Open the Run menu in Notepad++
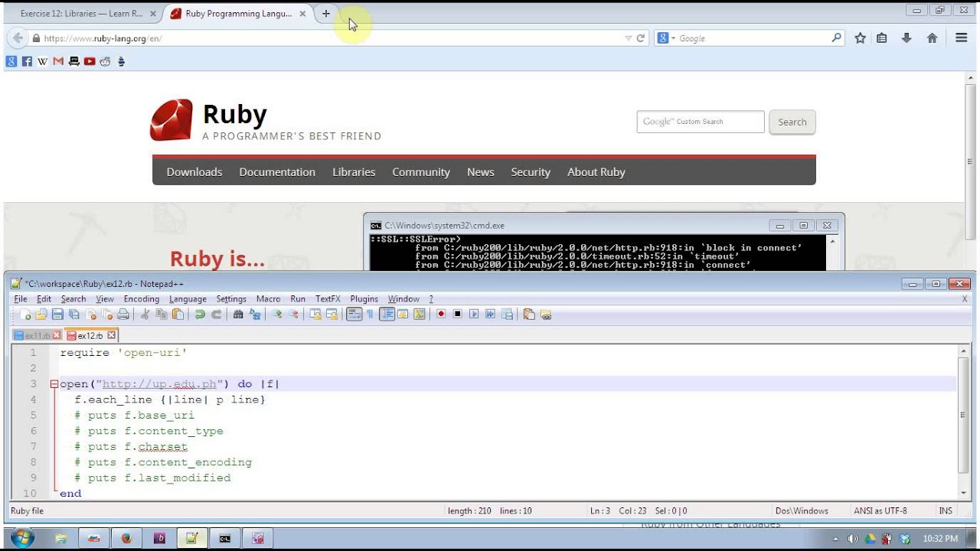This screenshot has width=980, height=551. [298, 298]
